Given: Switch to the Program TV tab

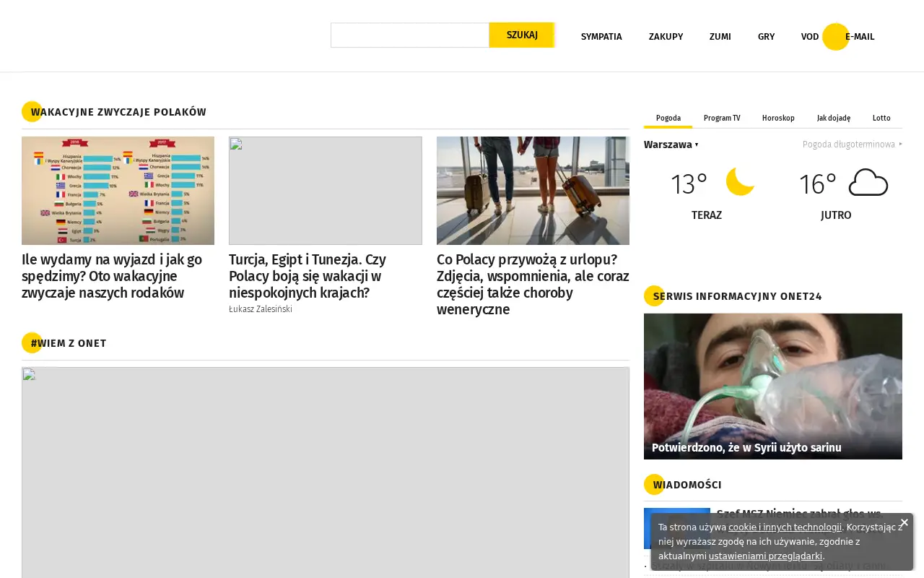Looking at the screenshot, I should click(722, 118).
